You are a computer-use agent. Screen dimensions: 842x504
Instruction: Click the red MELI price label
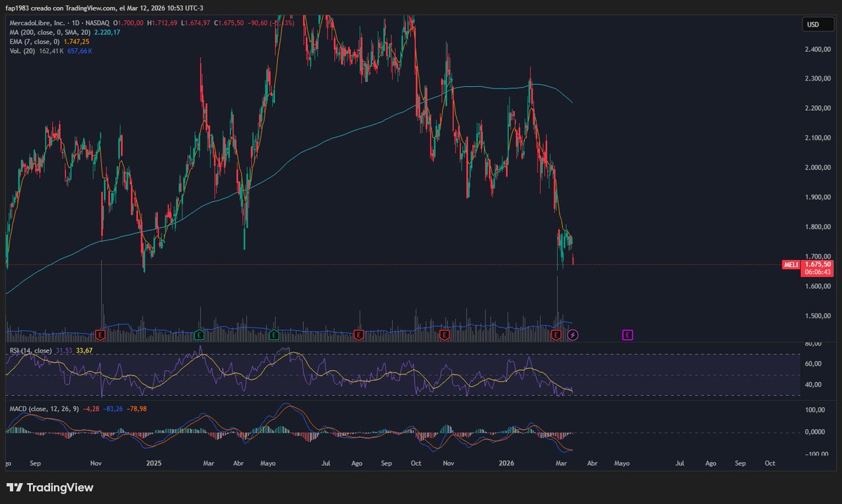[x=791, y=264]
